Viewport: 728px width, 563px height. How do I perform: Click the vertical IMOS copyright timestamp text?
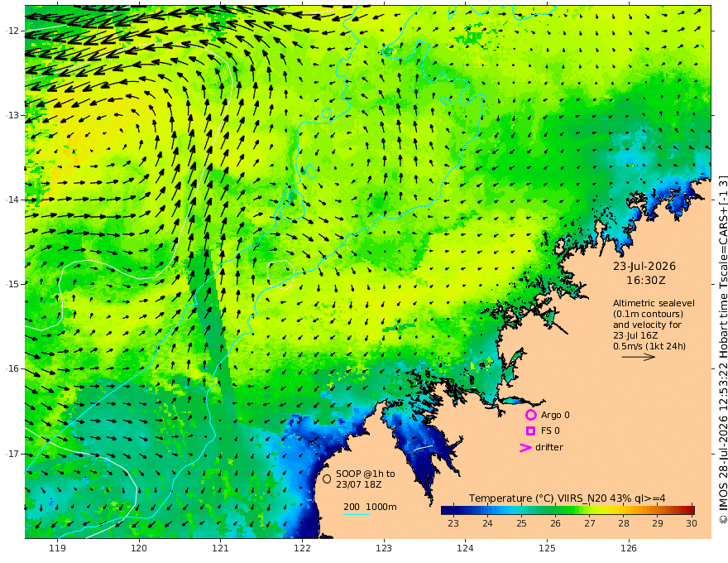coord(722,349)
